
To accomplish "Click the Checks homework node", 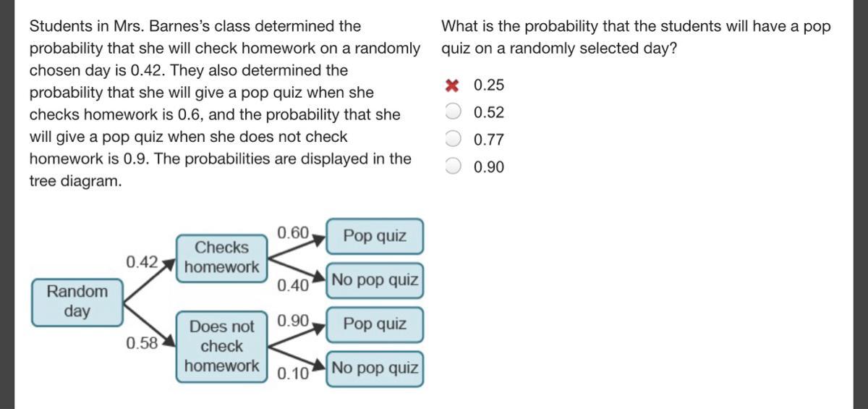I will [x=221, y=257].
